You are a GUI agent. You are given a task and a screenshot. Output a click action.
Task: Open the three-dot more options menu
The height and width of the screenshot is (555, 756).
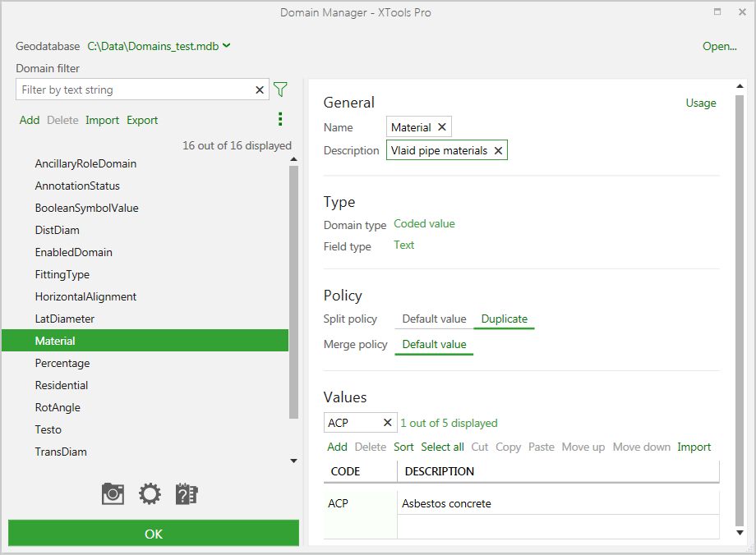(x=280, y=119)
